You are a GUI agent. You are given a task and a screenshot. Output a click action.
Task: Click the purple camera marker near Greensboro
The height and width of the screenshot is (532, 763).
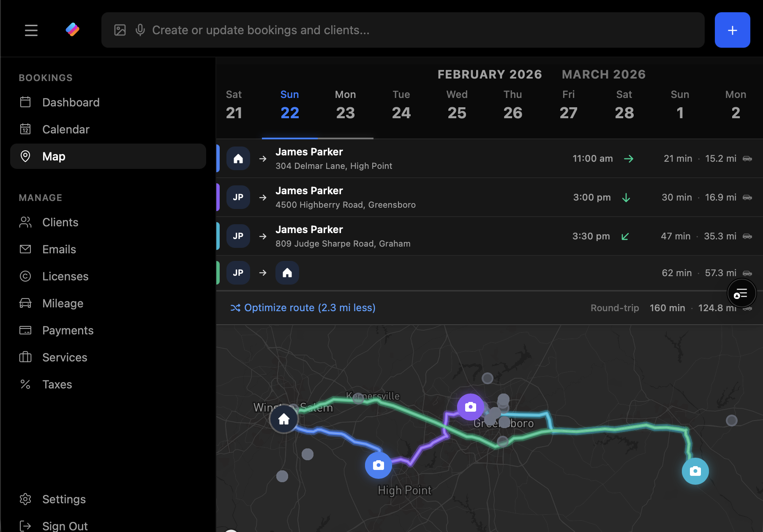(x=471, y=407)
